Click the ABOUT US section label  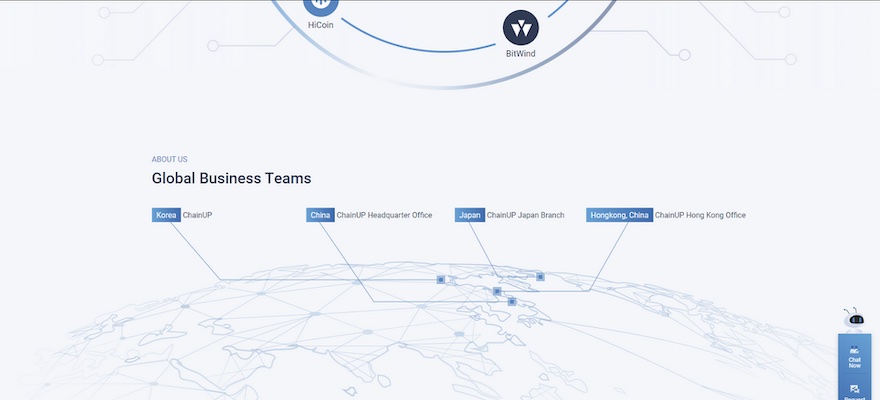point(169,159)
